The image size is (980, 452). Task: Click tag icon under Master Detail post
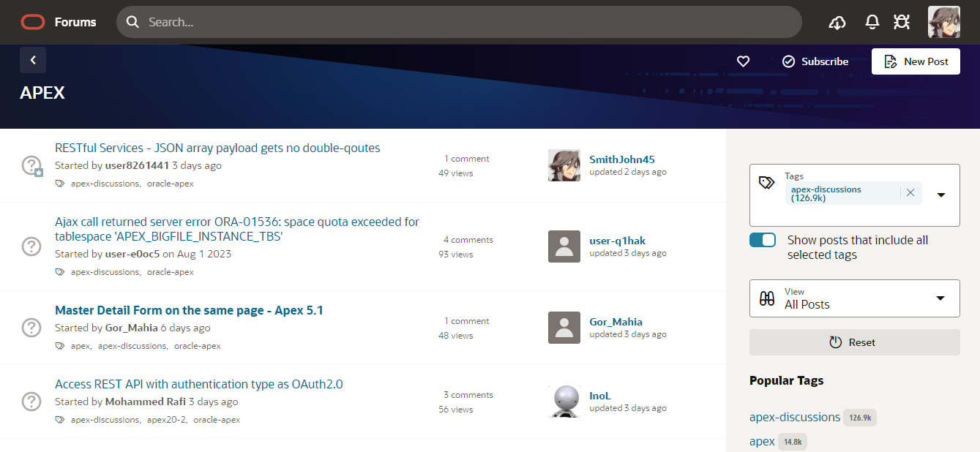tap(60, 346)
